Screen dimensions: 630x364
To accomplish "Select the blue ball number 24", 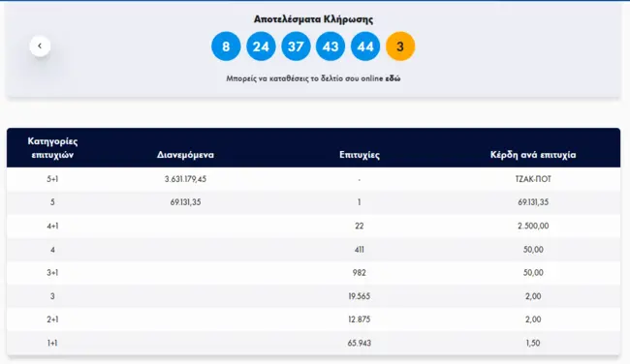I will point(261,46).
